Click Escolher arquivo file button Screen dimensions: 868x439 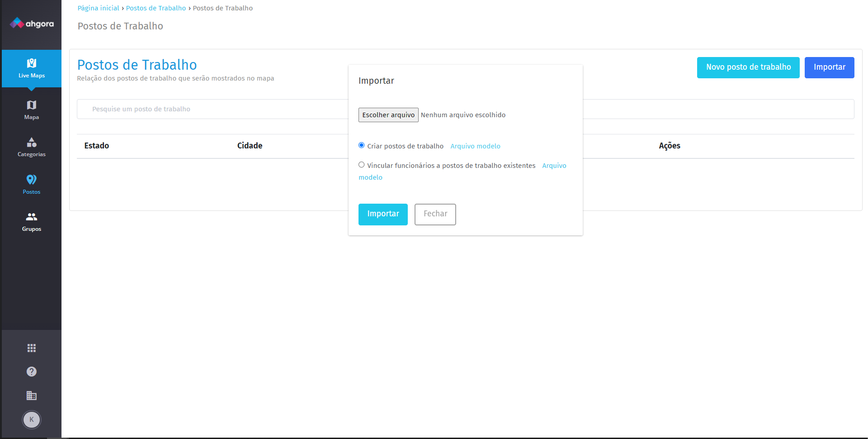point(388,115)
